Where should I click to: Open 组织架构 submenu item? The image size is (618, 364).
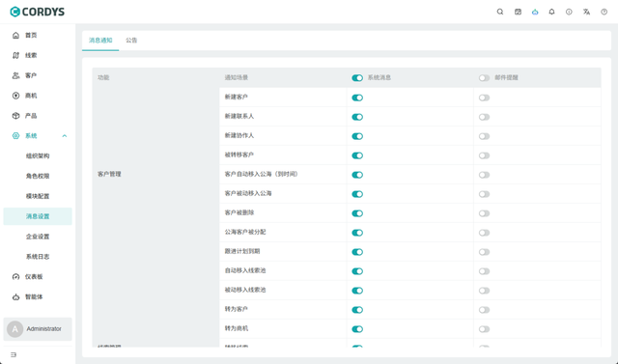(38, 156)
